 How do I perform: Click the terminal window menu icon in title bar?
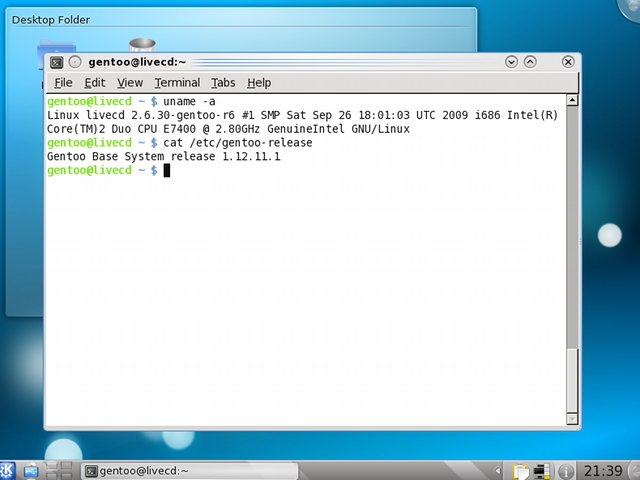pos(56,62)
